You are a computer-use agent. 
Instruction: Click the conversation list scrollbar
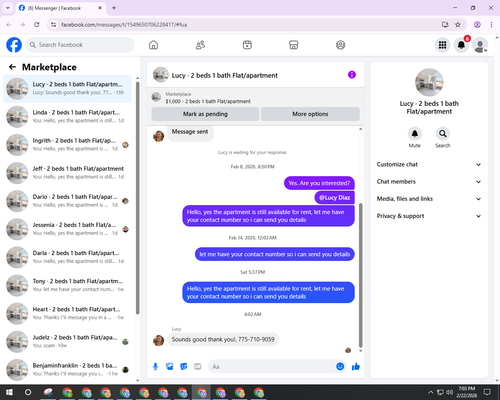138,197
